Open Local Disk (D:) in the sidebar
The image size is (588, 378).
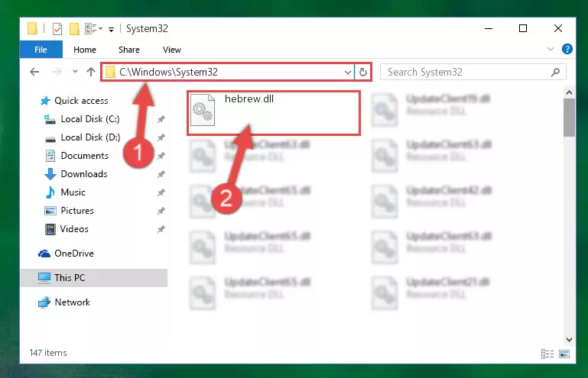90,137
